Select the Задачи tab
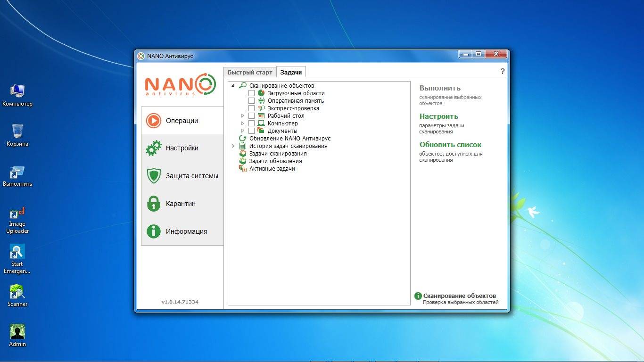Viewport: 644px width, 362px height. 291,72
